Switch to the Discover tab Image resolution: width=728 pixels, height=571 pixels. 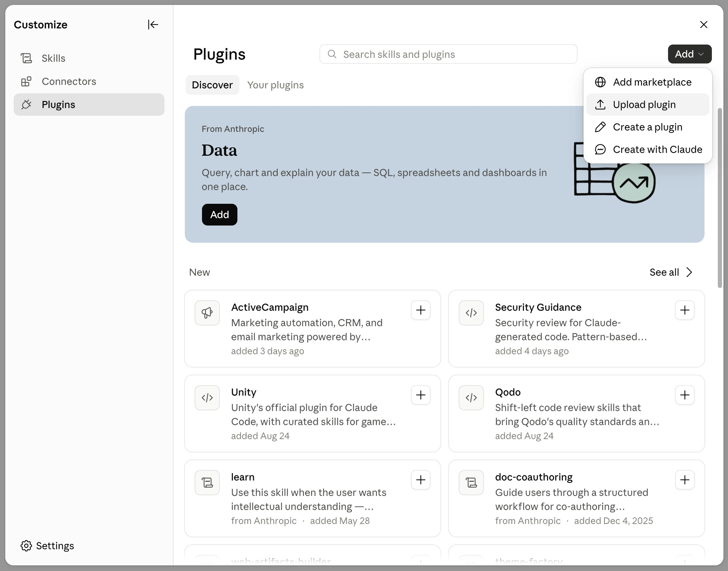coord(212,85)
